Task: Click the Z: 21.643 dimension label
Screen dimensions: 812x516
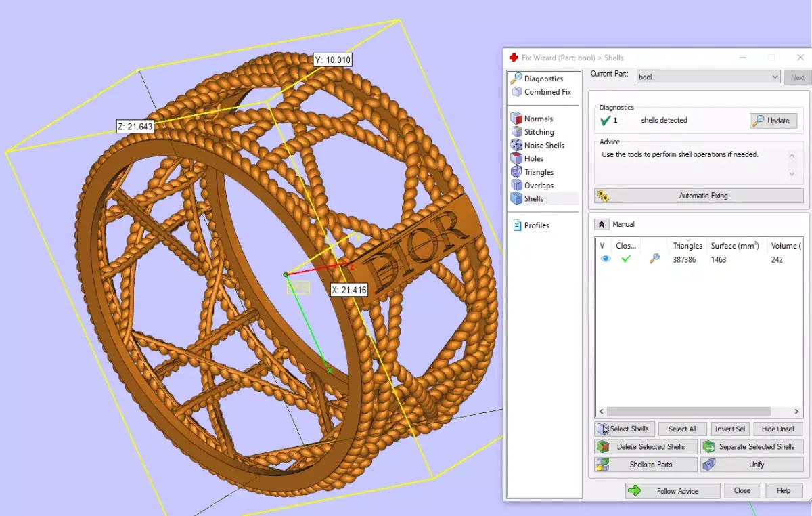Action: (x=135, y=126)
